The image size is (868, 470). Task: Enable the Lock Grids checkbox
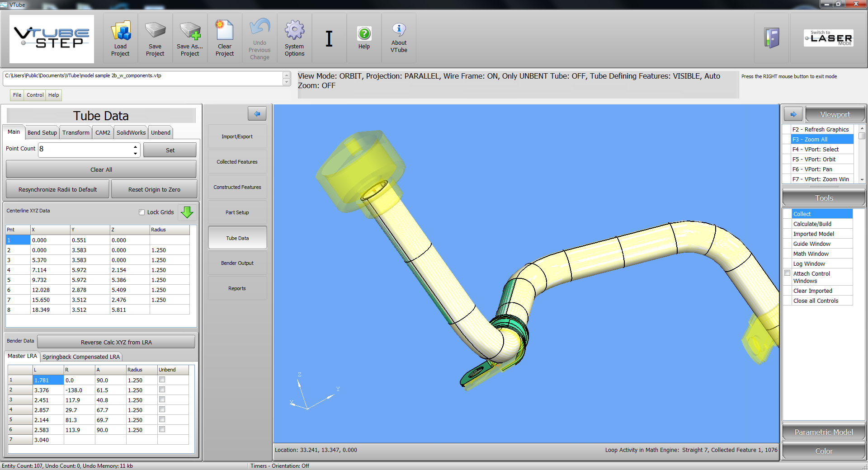[142, 212]
